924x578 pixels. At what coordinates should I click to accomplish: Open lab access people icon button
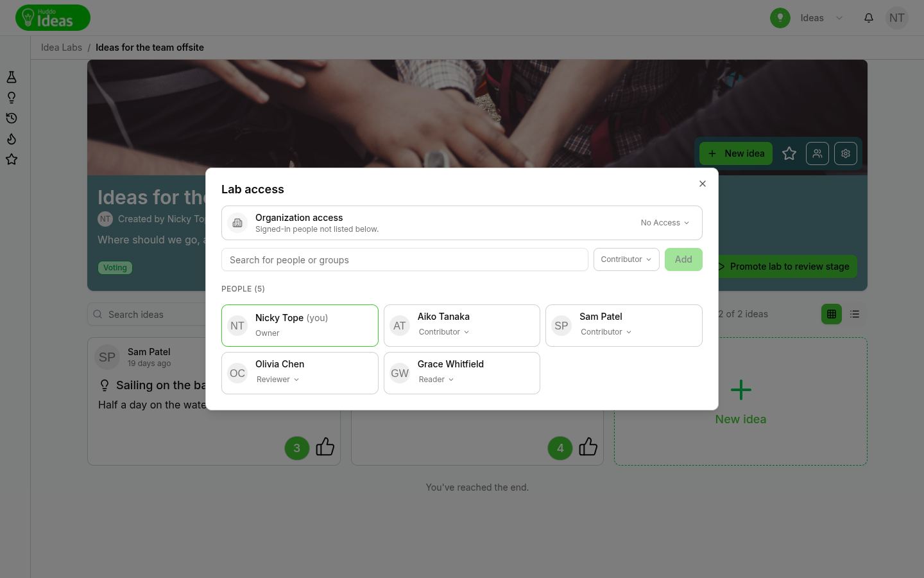tap(817, 153)
